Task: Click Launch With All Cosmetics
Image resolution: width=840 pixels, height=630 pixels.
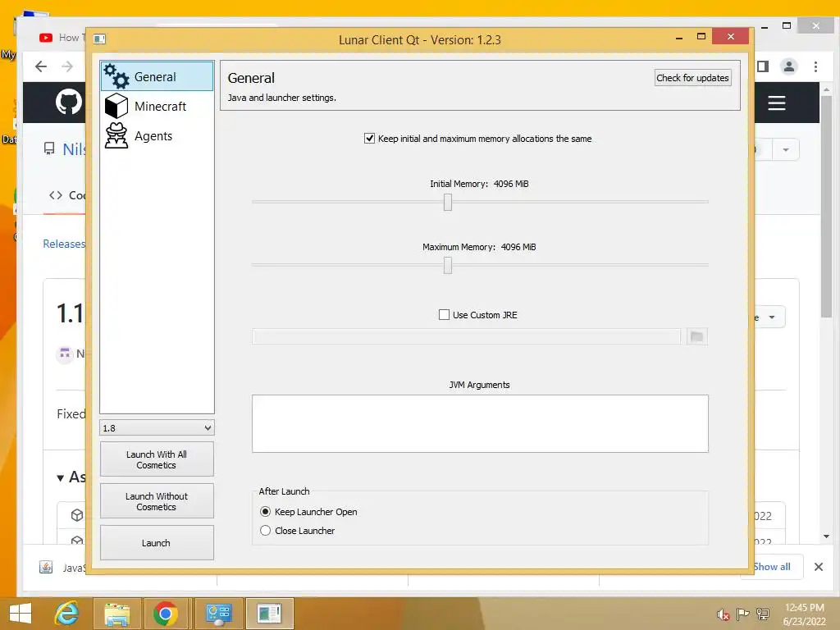Action: click(157, 459)
